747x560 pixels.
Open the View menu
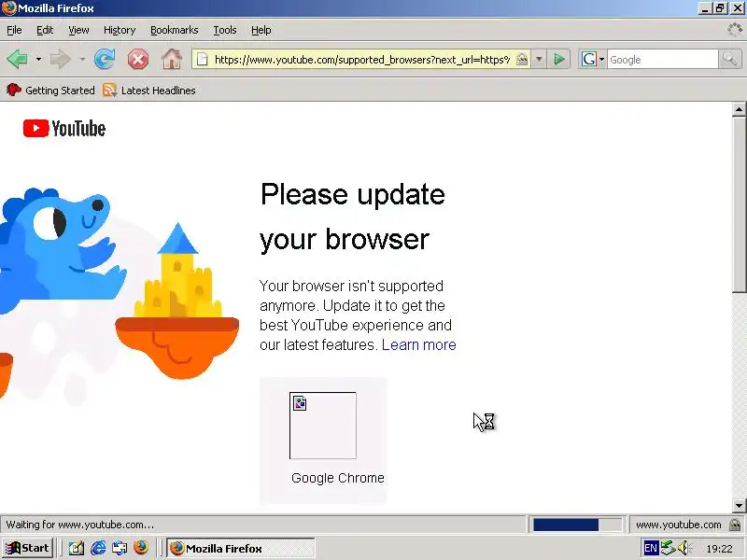[78, 30]
